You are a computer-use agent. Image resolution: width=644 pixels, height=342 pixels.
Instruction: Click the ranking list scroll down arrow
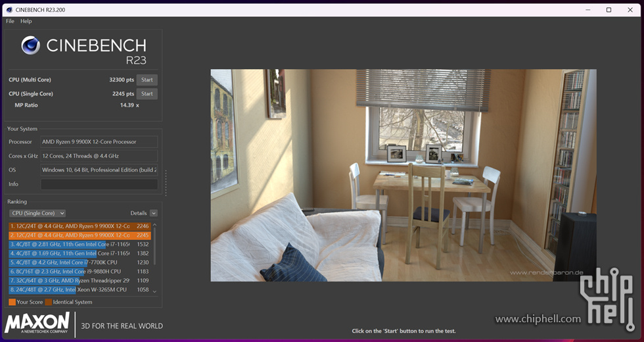tap(155, 291)
